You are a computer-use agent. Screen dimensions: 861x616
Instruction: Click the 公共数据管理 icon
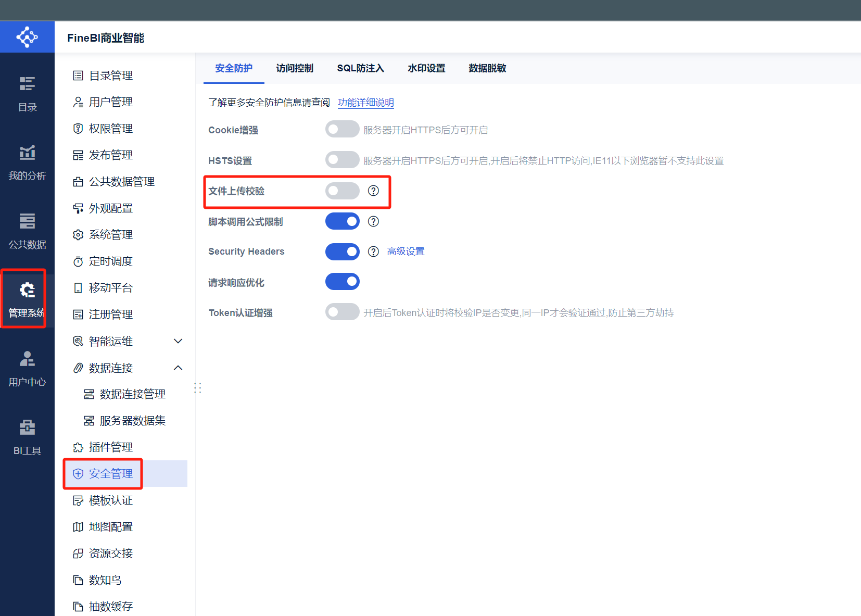[x=78, y=182]
